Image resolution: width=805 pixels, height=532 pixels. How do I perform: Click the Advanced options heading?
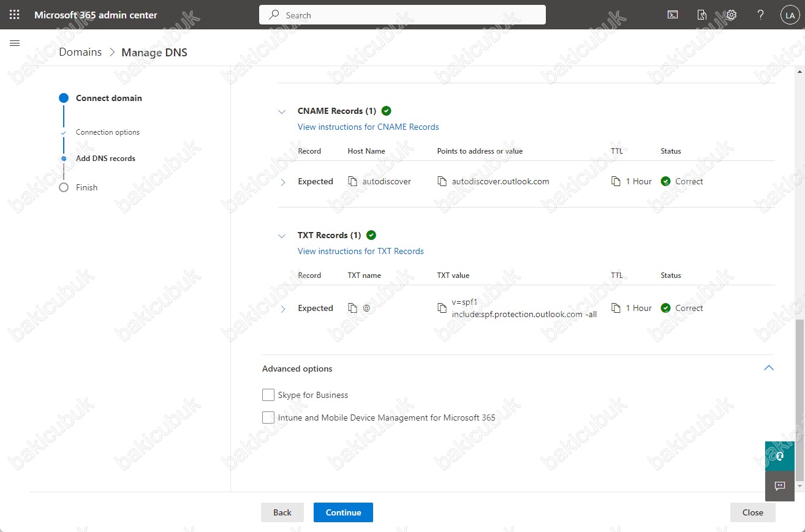pyautogui.click(x=297, y=369)
